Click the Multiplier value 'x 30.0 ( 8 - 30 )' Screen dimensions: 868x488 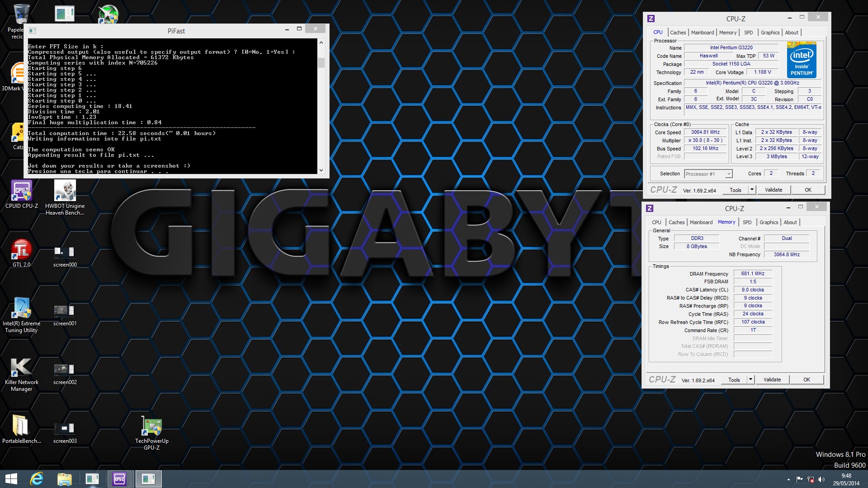(705, 141)
